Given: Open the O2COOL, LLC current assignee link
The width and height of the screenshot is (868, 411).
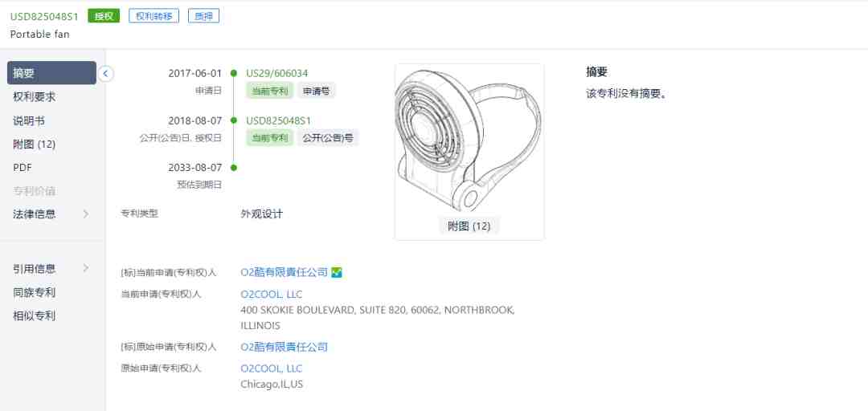Looking at the screenshot, I should click(272, 295).
